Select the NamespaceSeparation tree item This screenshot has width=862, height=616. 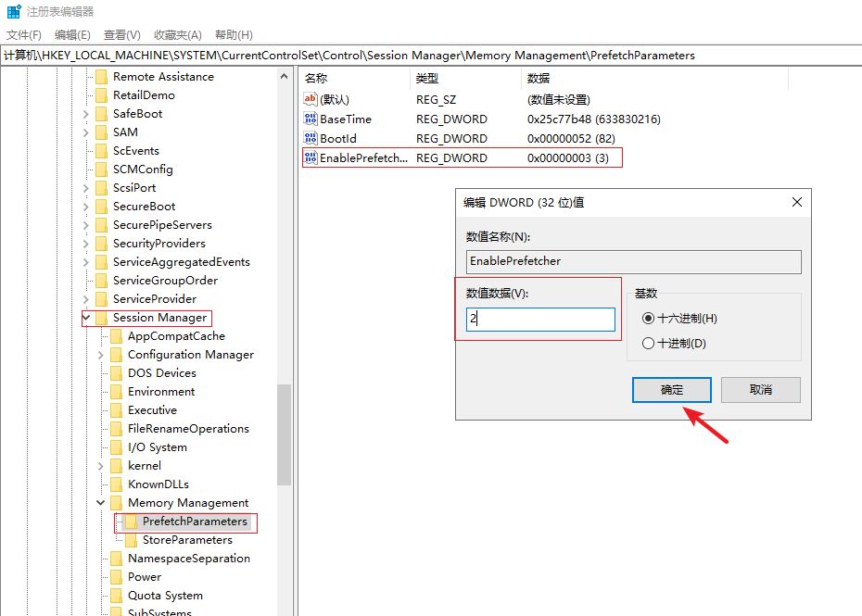(x=188, y=559)
